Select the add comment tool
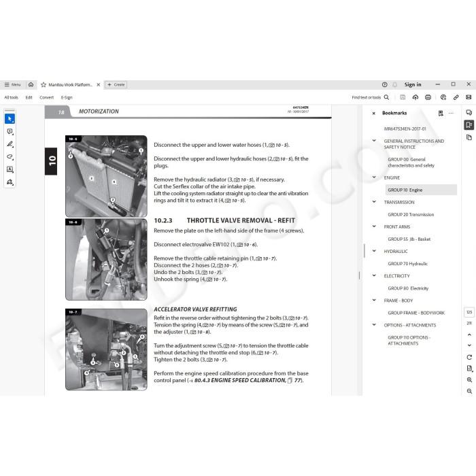 [10, 131]
